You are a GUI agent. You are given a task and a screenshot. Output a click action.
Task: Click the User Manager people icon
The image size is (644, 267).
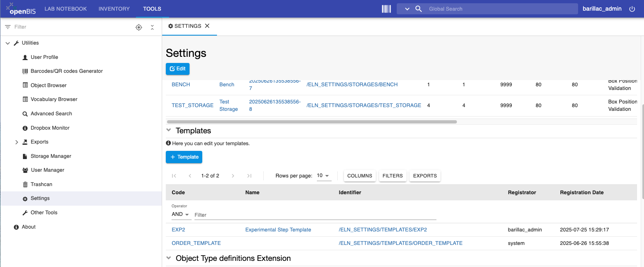(25, 170)
